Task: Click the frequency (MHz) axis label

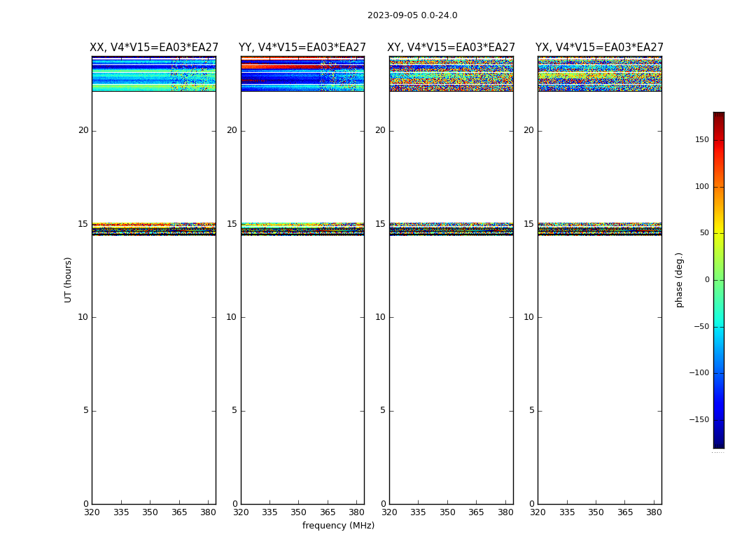Action: (338, 525)
